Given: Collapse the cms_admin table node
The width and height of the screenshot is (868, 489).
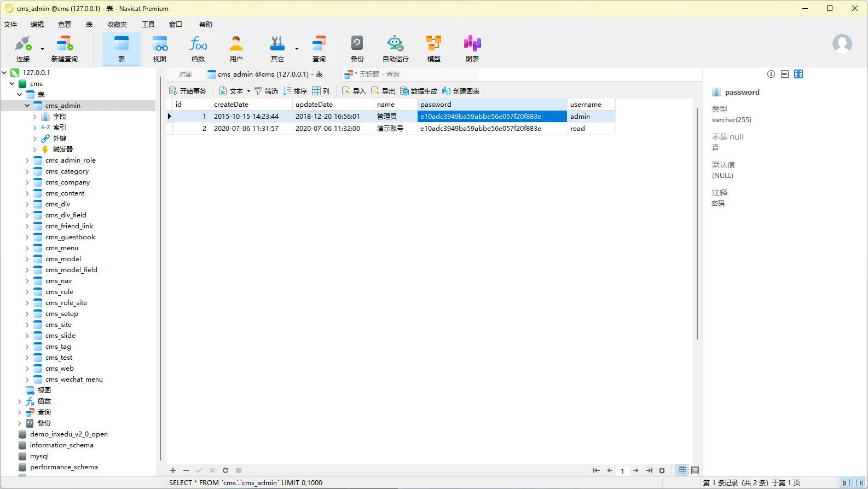Looking at the screenshot, I should (27, 106).
